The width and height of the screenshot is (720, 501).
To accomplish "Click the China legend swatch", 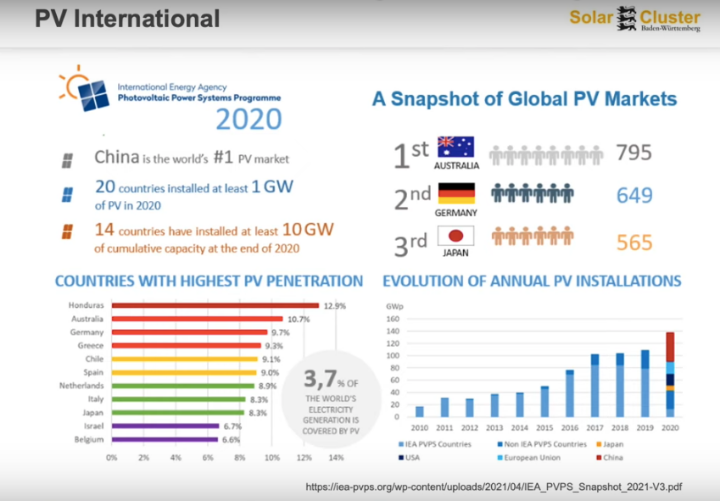I will 599,457.
